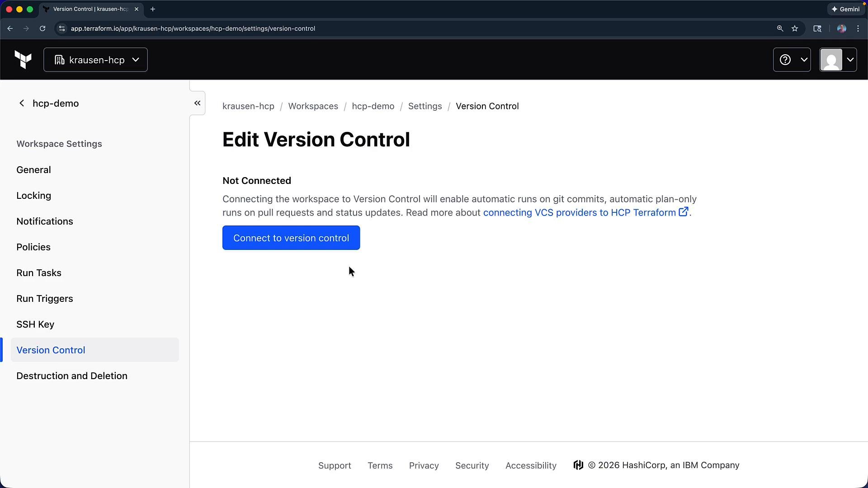Click the browser forward arrow
Viewport: 868px width, 488px height.
click(26, 28)
